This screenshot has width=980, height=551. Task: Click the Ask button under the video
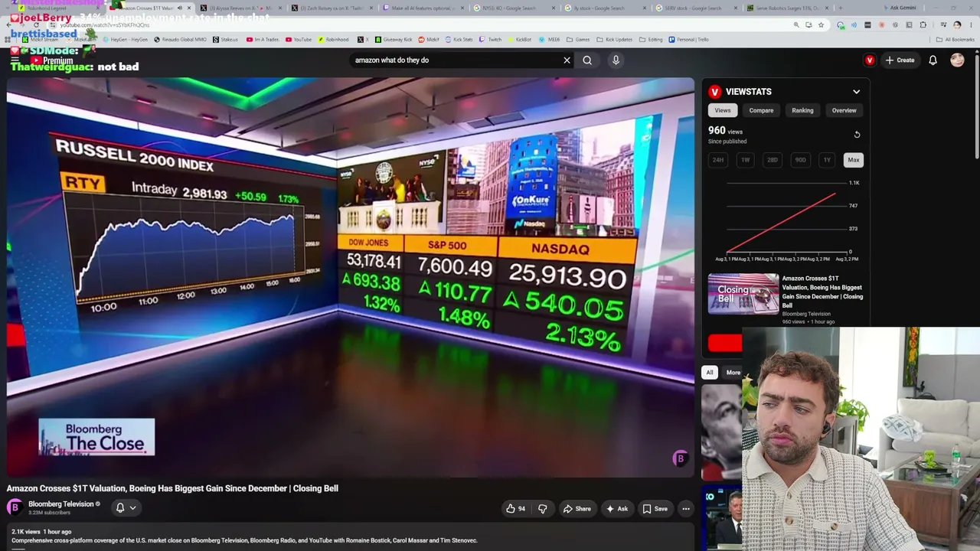tap(616, 509)
